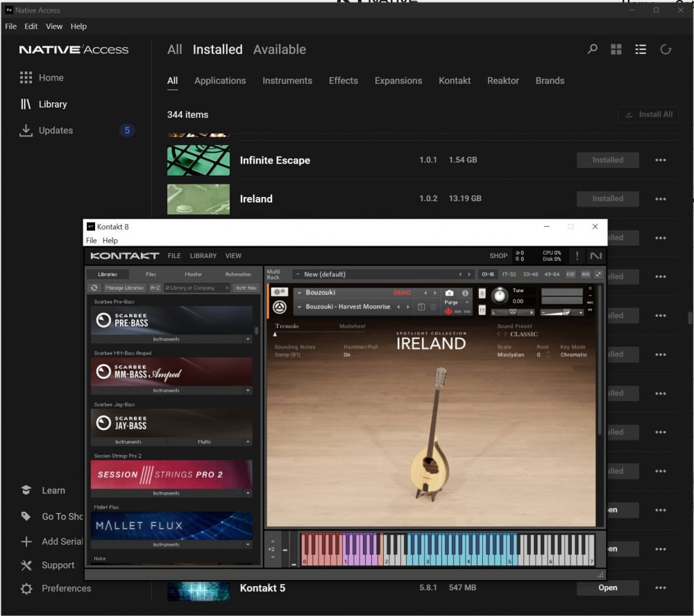The image size is (694, 616).
Task: Switch Native Access to grid view
Action: [616, 49]
